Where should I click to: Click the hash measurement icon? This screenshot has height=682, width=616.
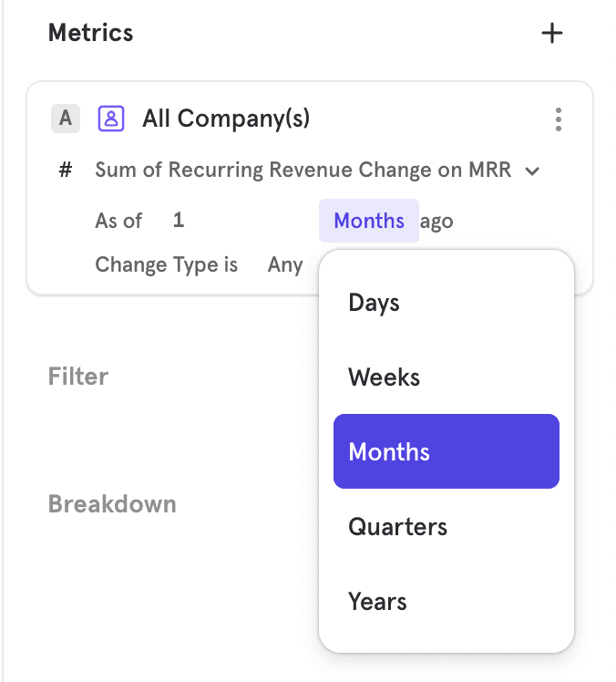(66, 170)
